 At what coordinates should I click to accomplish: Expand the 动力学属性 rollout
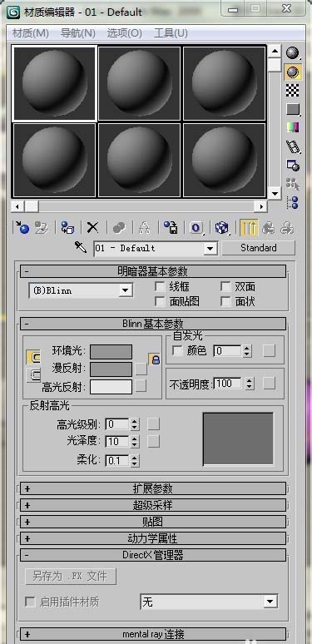153,538
